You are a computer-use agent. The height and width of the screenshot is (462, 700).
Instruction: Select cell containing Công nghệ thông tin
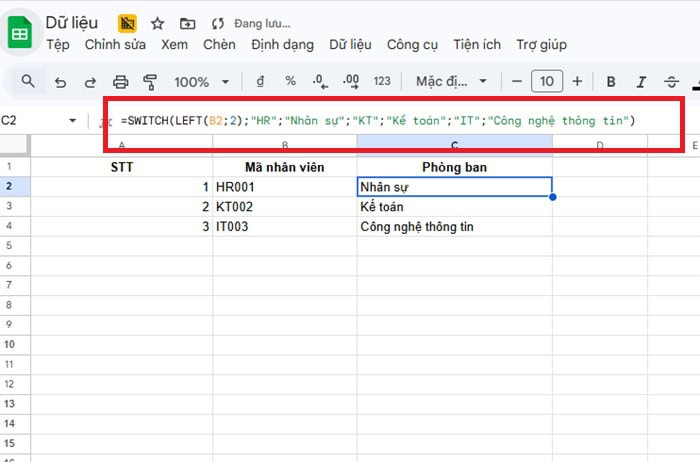click(454, 227)
